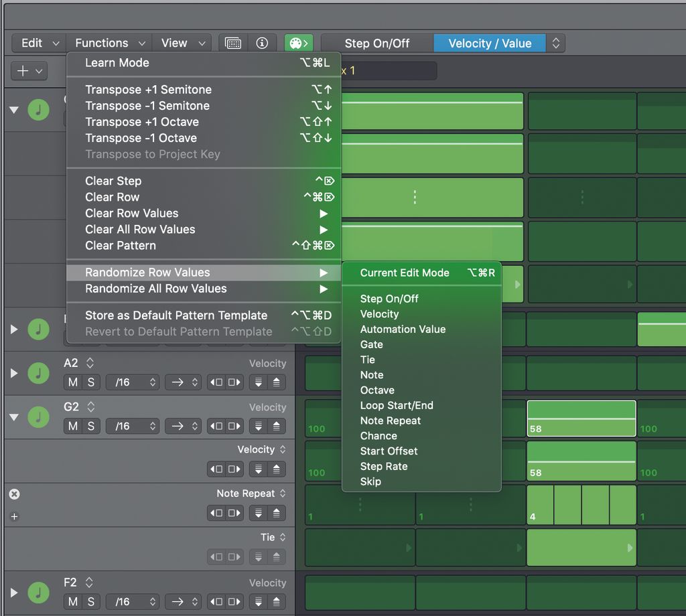Remove the Note Repeat subrow with its X button

click(x=14, y=493)
